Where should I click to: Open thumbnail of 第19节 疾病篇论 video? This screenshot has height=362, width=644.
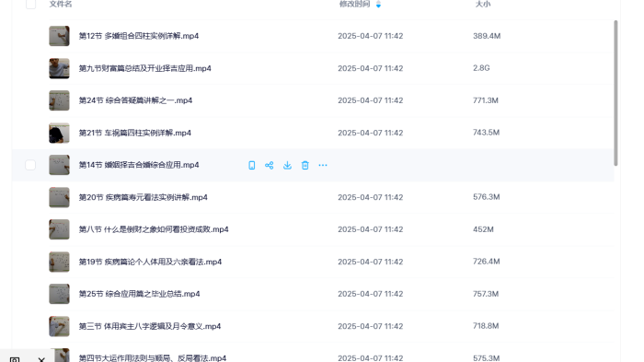coord(59,262)
